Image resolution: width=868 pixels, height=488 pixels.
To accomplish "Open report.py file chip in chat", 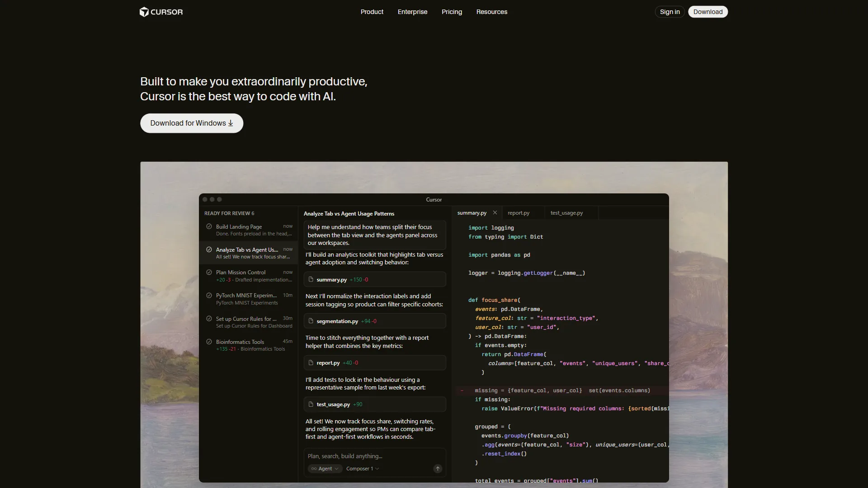I will click(x=375, y=362).
